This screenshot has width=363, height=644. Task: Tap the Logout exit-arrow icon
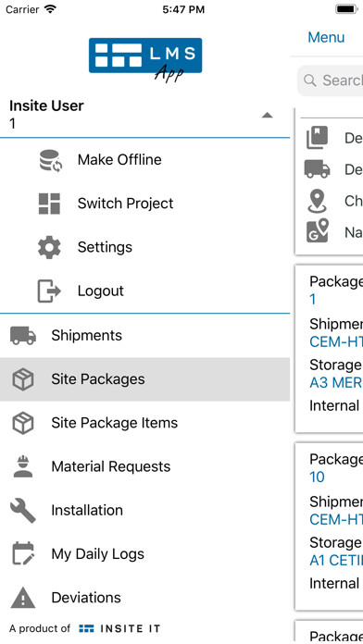tap(49, 291)
